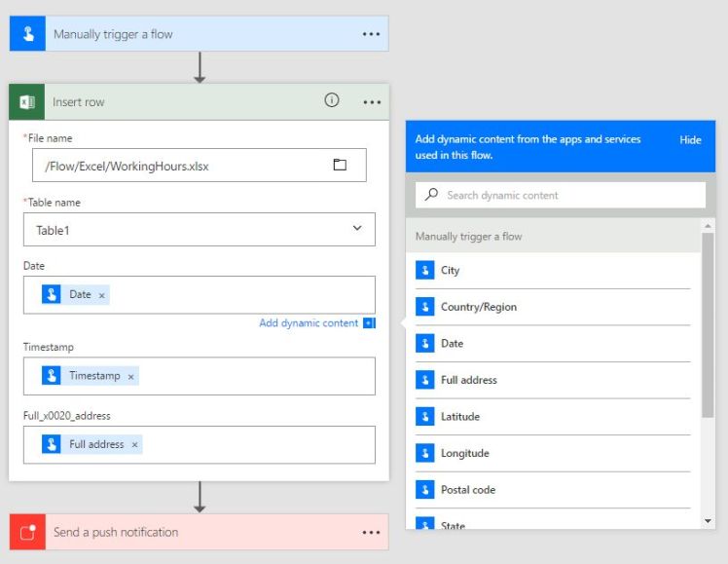This screenshot has height=564, width=728.
Task: Click the Insert row info icon
Action: [332, 100]
